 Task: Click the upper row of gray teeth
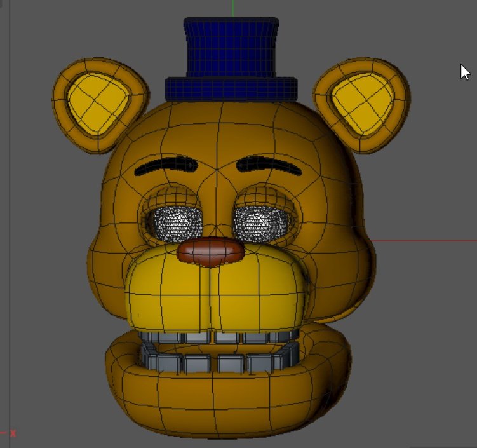click(218, 337)
